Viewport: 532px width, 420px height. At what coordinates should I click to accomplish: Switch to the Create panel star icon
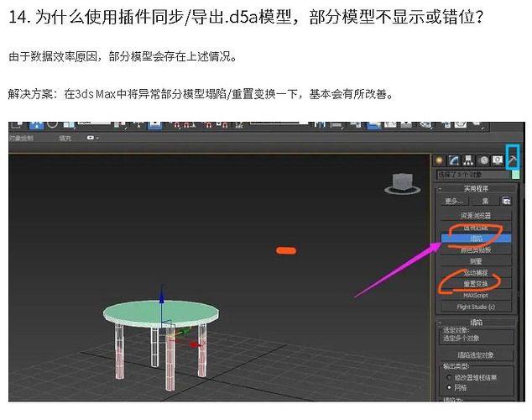click(x=439, y=160)
